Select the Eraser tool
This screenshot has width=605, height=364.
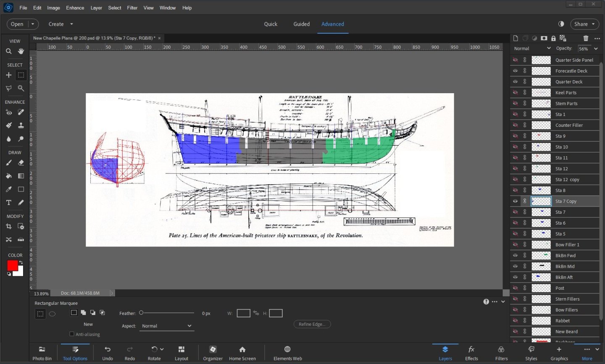pyautogui.click(x=21, y=162)
